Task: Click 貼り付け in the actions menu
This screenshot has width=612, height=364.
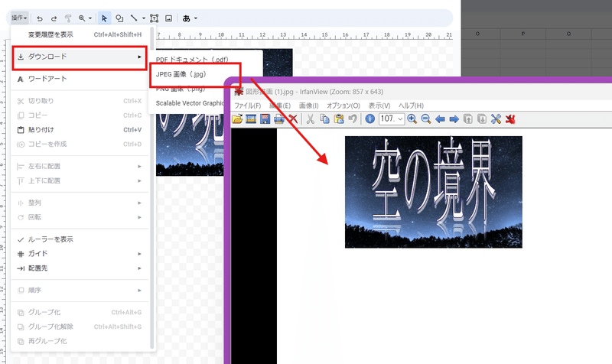Action: [x=80, y=129]
